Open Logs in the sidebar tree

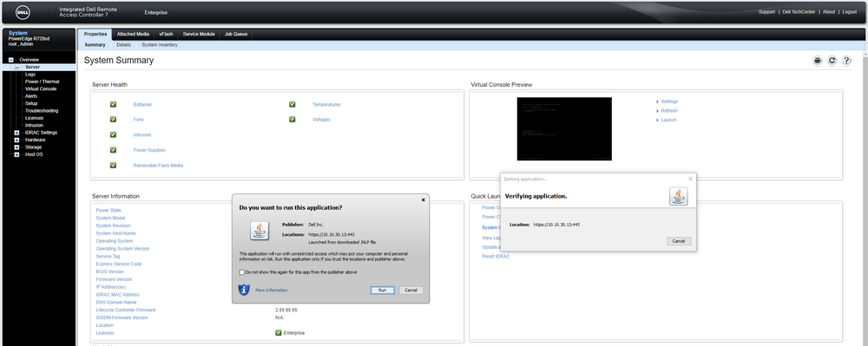coord(30,74)
